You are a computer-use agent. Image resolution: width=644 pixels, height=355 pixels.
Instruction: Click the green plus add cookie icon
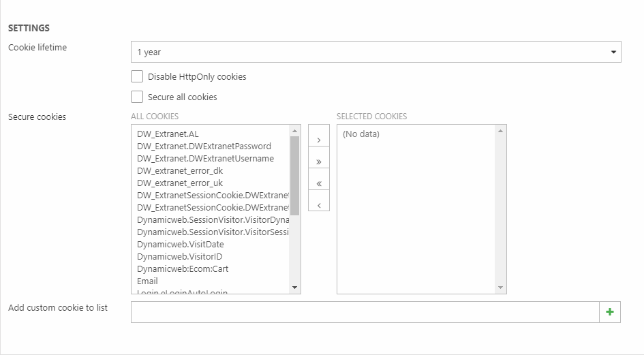[609, 312]
